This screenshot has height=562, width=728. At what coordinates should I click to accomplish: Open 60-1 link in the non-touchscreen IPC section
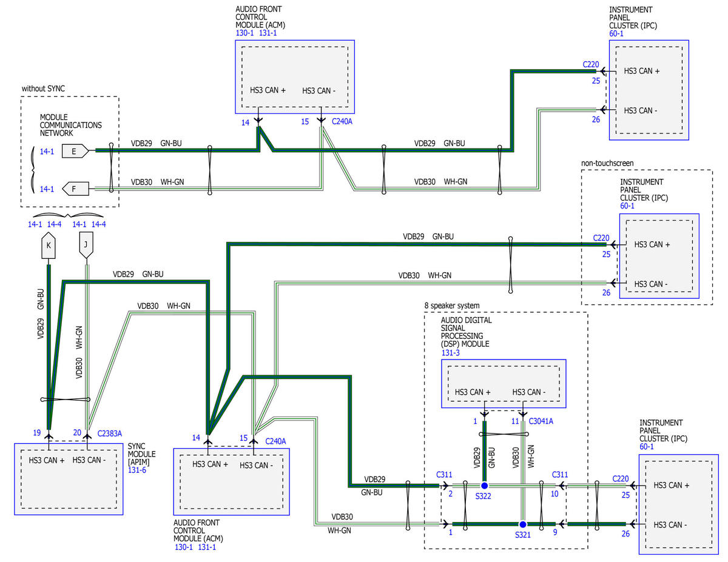(629, 206)
